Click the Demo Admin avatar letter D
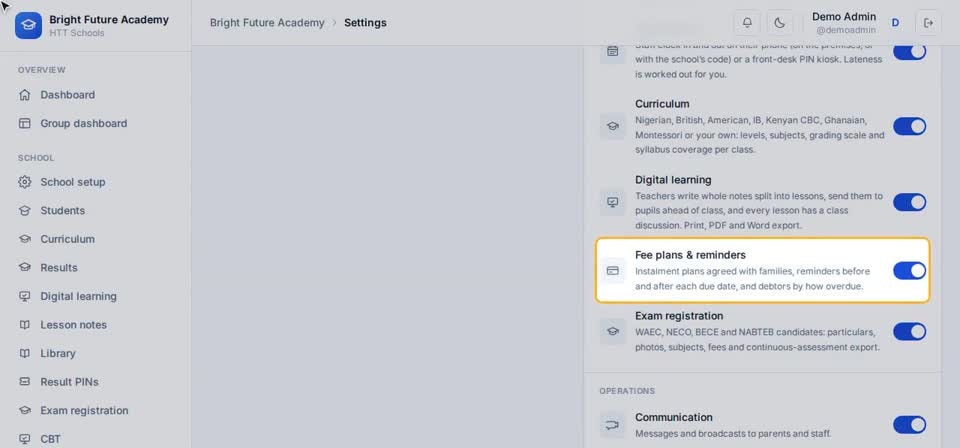The height and width of the screenshot is (448, 960). tap(895, 23)
